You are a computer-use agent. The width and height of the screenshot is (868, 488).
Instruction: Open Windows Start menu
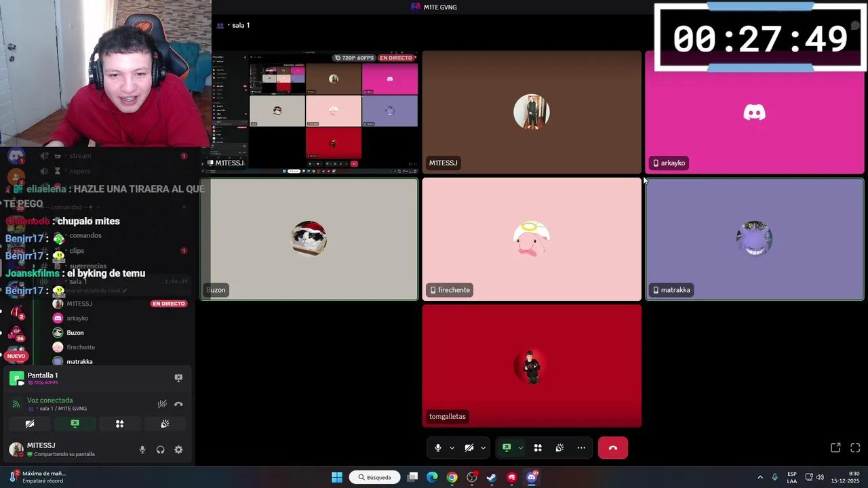(337, 477)
